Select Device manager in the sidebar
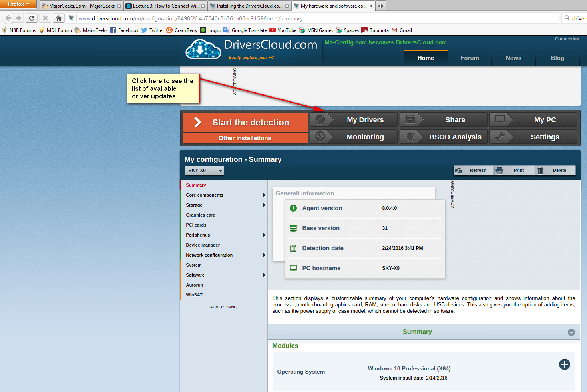 [203, 245]
